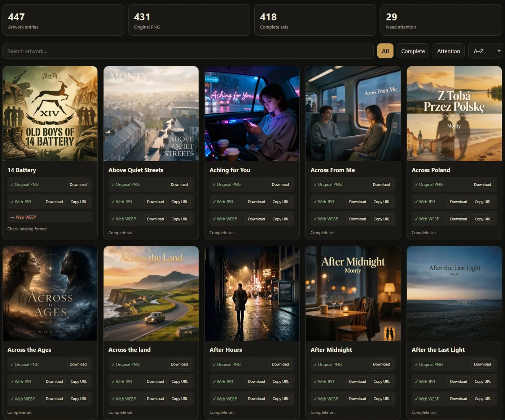505x420 pixels.
Task: Open the Across the land cover image
Action: (x=151, y=293)
